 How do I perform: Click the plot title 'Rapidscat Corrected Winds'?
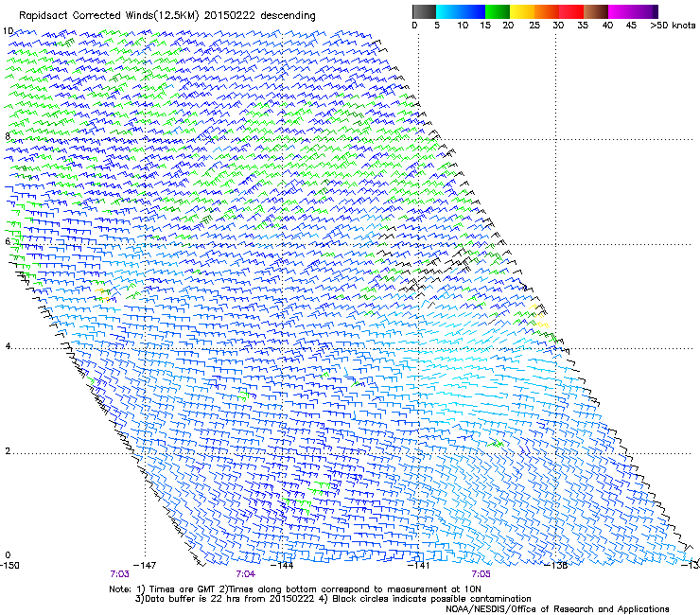[x=87, y=16]
